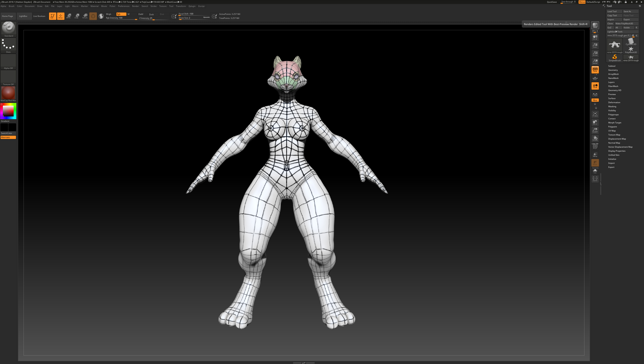Screen dimensions: 644x364
Task: Select the Zoom3D navigation icon
Action: coord(595,130)
